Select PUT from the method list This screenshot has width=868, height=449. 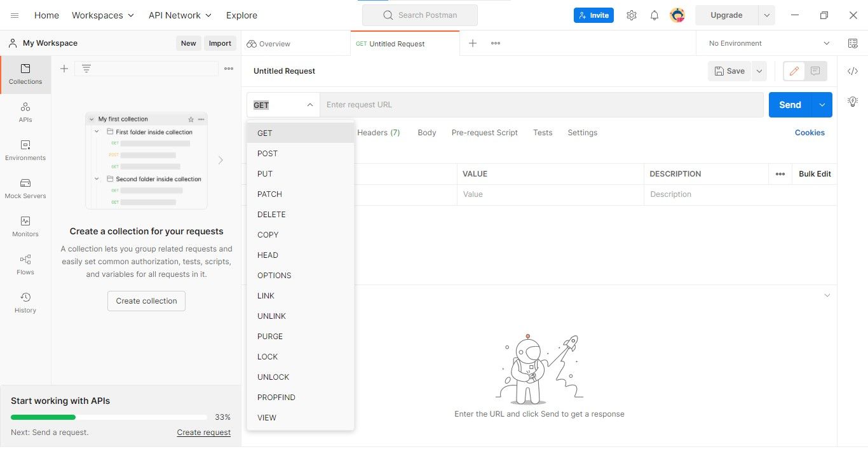point(301,174)
